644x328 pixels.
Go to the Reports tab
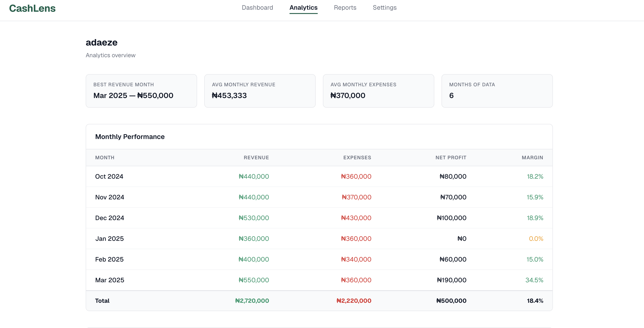click(345, 7)
